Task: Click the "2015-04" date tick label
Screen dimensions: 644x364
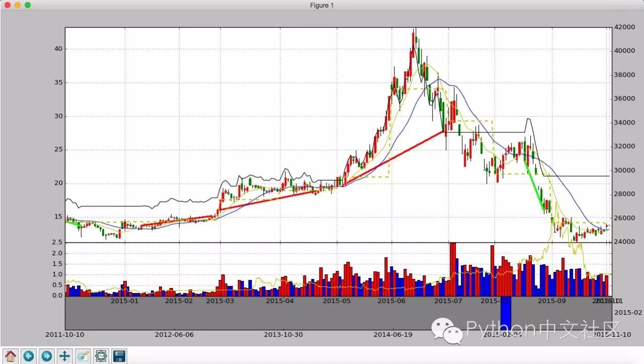Action: click(280, 301)
